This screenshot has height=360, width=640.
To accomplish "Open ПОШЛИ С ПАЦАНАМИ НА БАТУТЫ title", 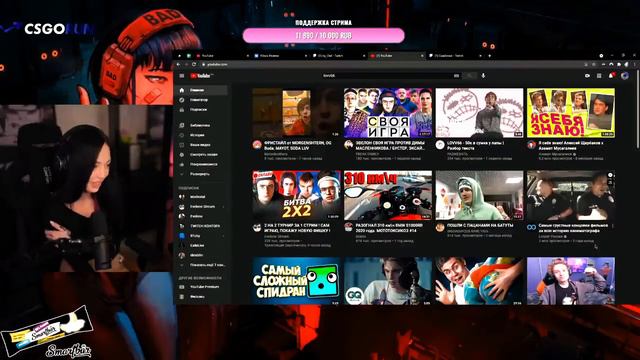I will 480,225.
